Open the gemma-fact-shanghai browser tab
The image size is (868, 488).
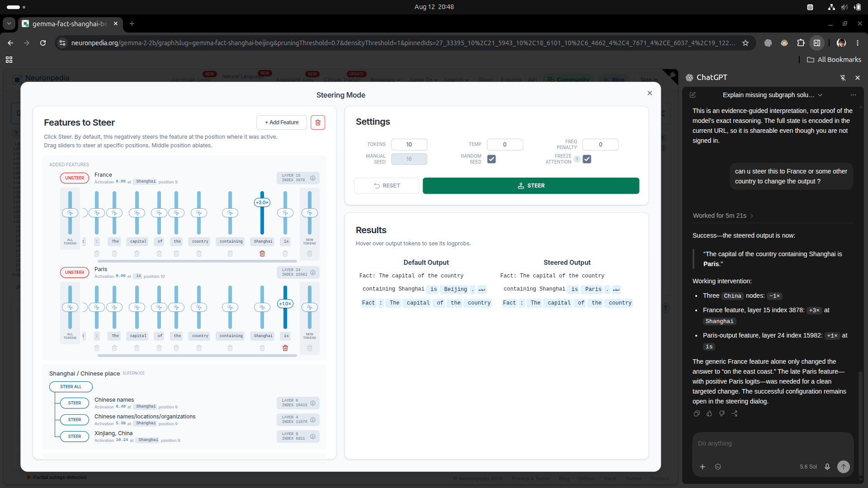tap(70, 23)
